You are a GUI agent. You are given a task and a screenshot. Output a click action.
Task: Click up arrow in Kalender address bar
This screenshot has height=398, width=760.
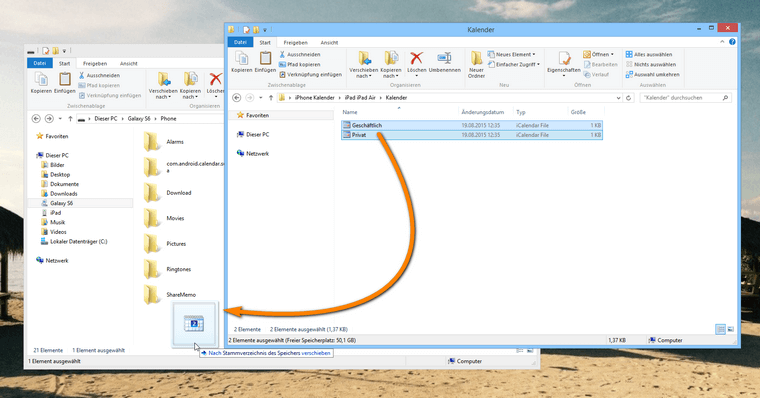point(271,97)
